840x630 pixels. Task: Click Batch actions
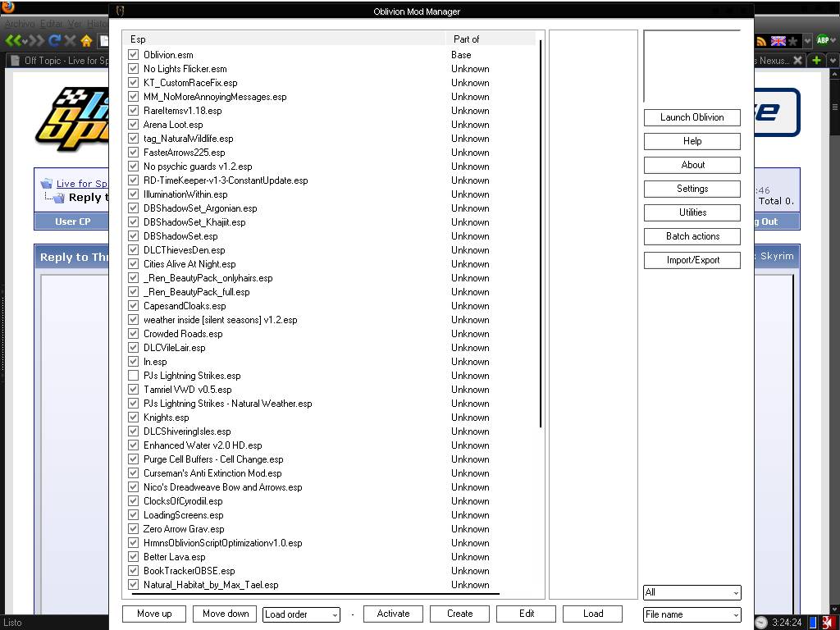[692, 236]
